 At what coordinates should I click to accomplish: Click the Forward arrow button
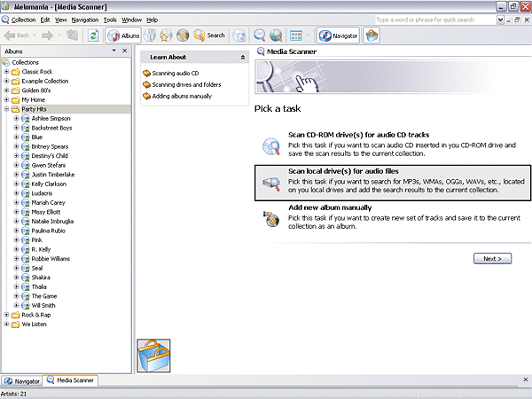pyautogui.click(x=48, y=35)
